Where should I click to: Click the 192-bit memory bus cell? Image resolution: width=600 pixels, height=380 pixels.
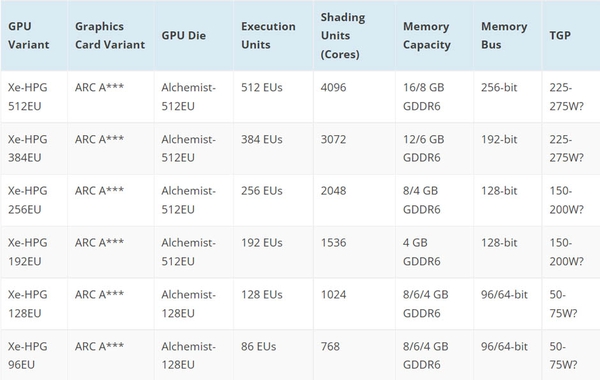499,139
